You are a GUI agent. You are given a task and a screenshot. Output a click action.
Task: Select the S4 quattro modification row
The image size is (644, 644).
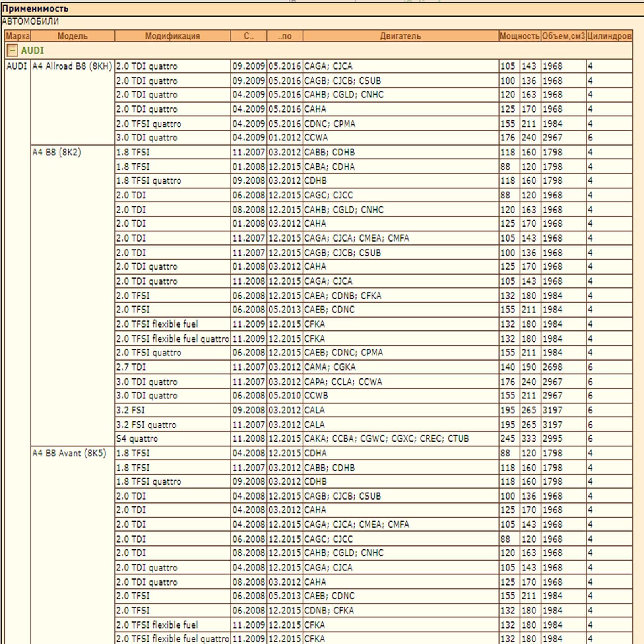pos(137,439)
